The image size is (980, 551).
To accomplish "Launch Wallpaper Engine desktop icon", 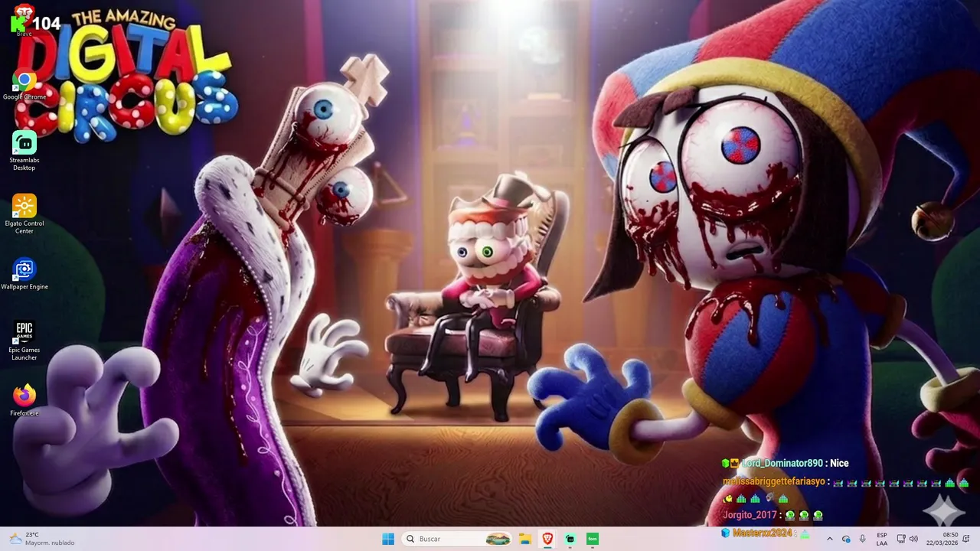I will point(24,274).
